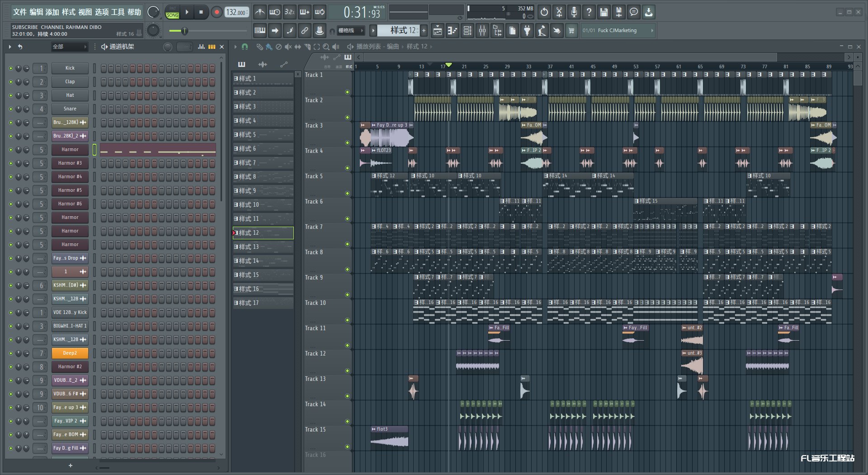
Task: Open the shopping cart content library icon
Action: [x=571, y=31]
